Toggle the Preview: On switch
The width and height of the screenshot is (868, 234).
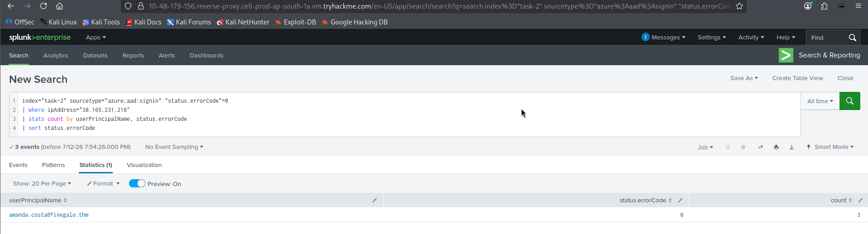click(x=137, y=183)
